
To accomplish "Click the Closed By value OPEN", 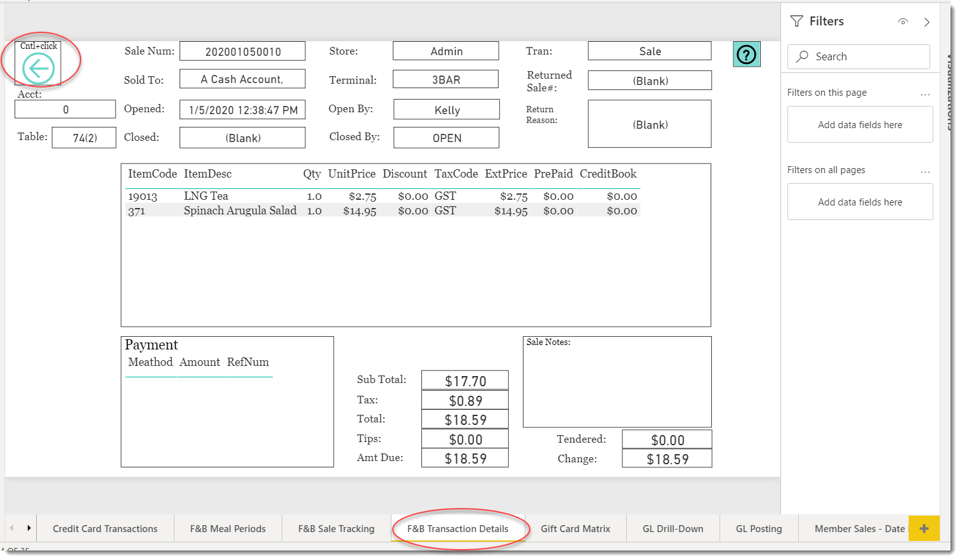I will [447, 138].
